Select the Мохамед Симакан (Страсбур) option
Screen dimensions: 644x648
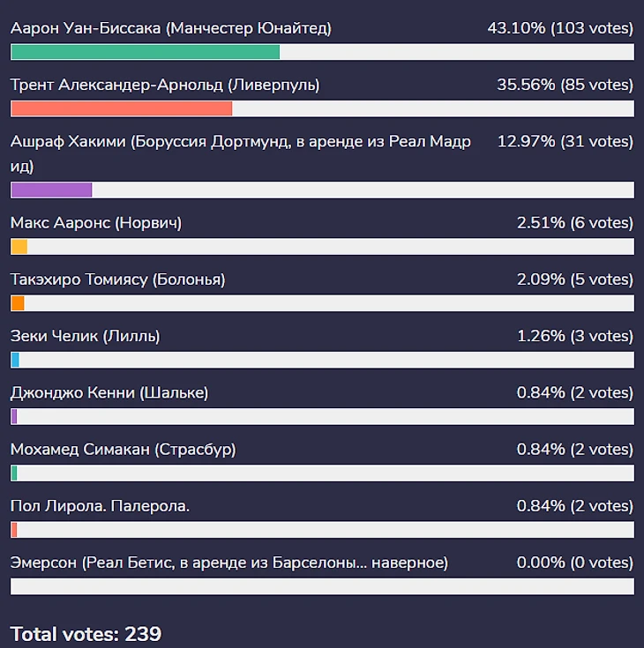click(x=124, y=449)
